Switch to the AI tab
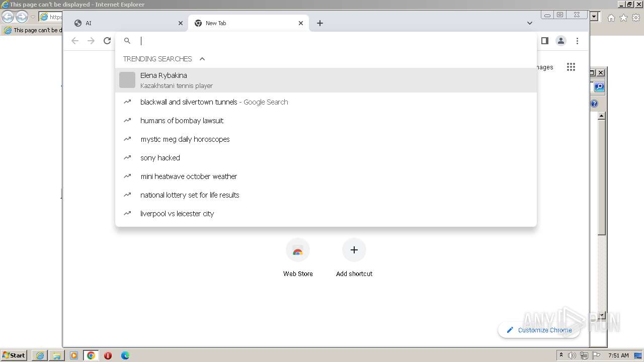This screenshot has height=362, width=644. point(128,23)
